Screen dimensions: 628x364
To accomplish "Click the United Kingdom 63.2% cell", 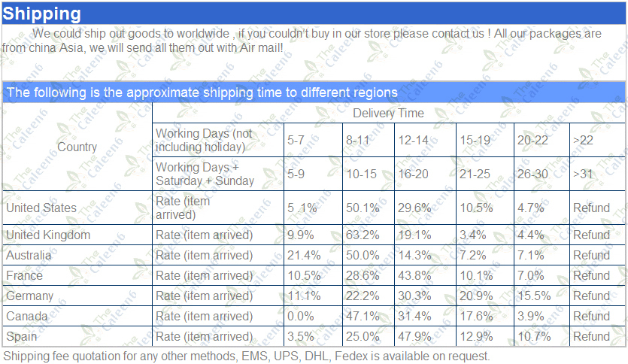I will pyautogui.click(x=369, y=235).
